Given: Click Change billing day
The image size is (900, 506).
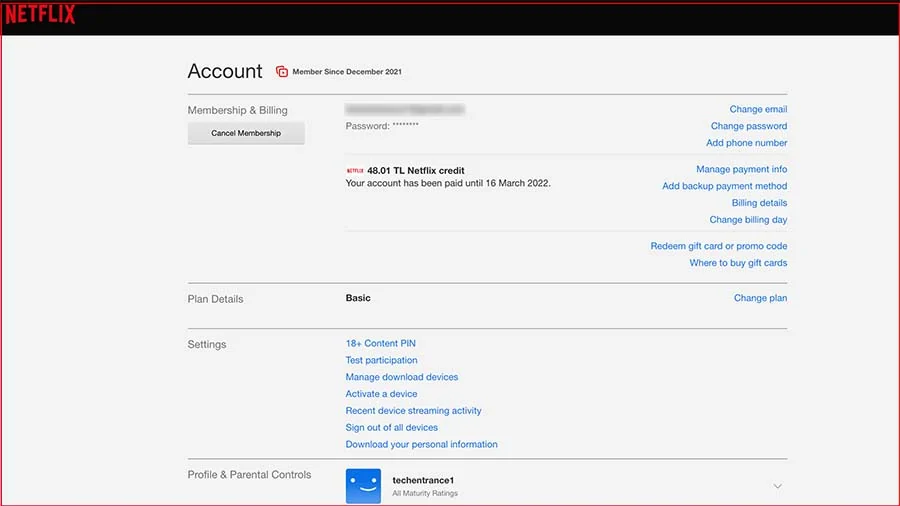Looking at the screenshot, I should click(748, 220).
